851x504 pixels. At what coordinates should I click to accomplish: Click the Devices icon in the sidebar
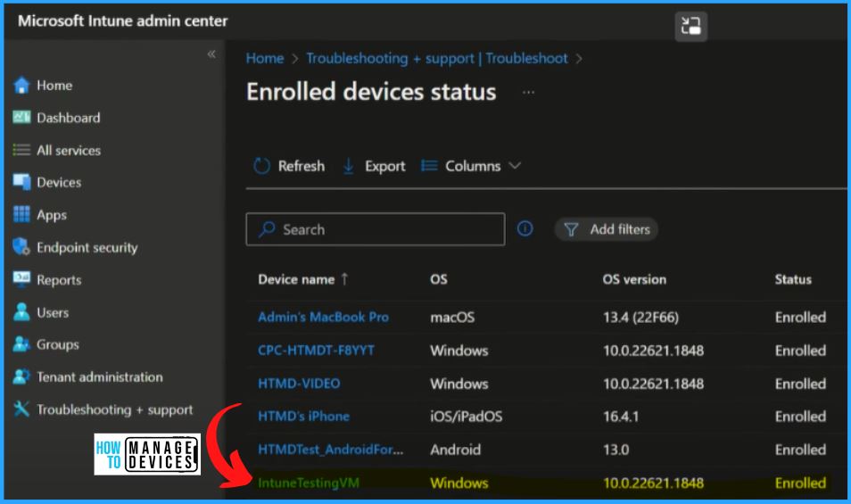[21, 182]
